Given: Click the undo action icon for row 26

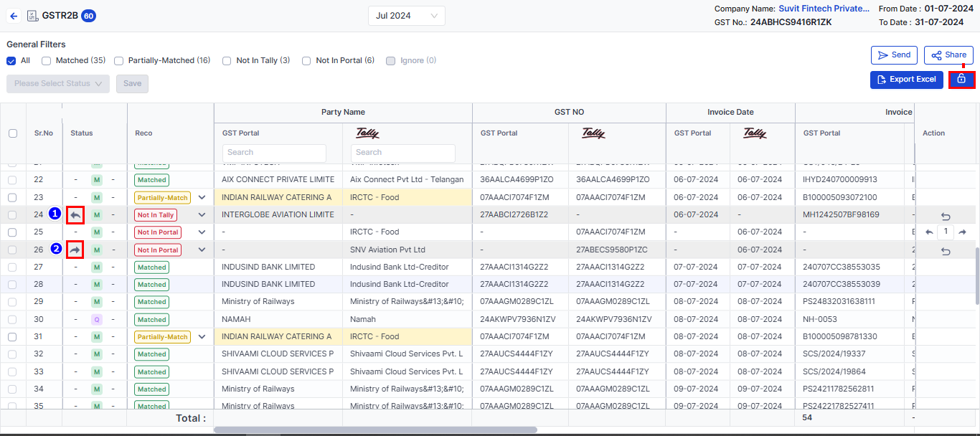Looking at the screenshot, I should pos(946,251).
